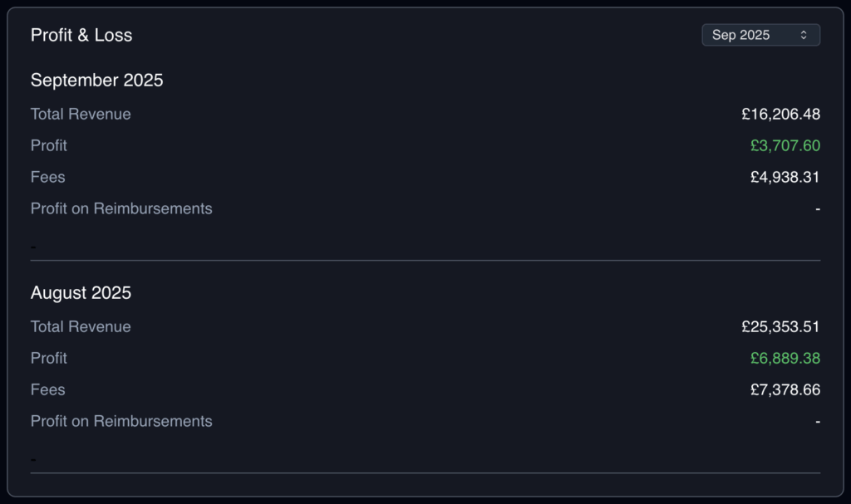
Task: Click the Profit & Loss panel title
Action: (81, 35)
